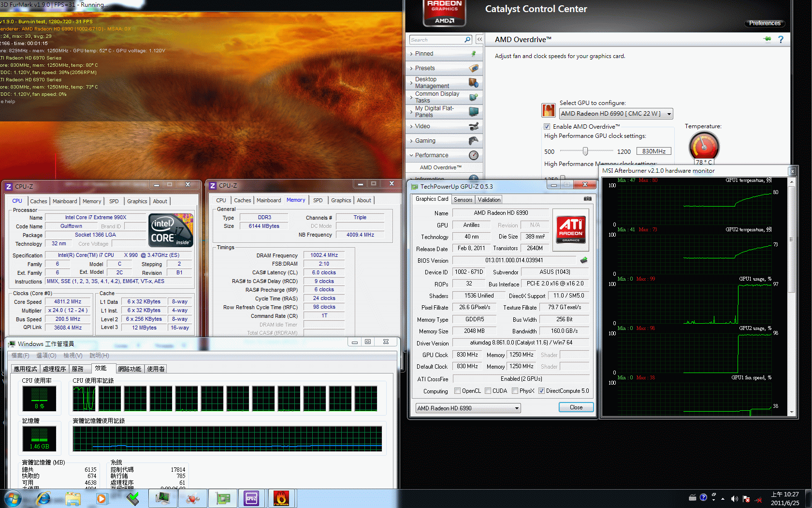Open Catalyst Preferences button
Screen dimensions: 812x508
click(765, 23)
